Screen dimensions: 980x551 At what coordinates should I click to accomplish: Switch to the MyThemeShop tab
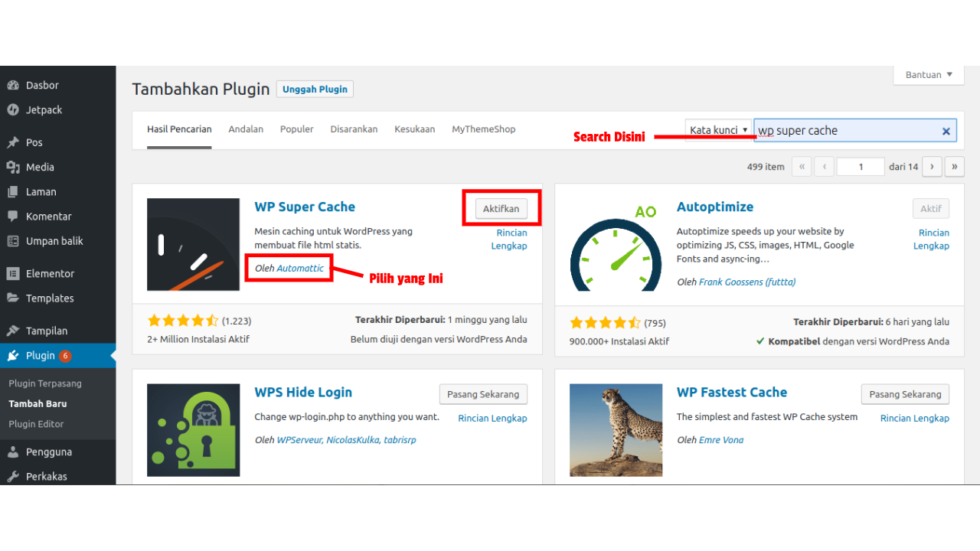(x=484, y=129)
